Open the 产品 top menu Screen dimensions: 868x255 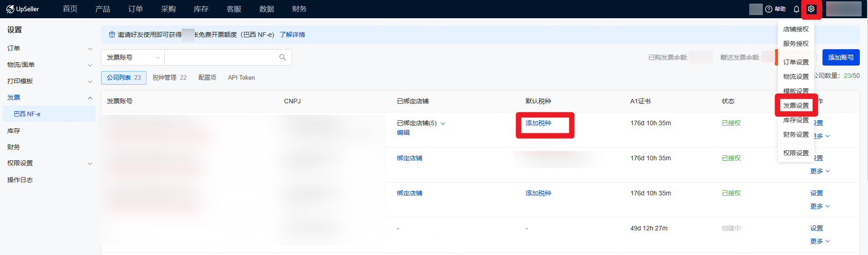pos(103,9)
